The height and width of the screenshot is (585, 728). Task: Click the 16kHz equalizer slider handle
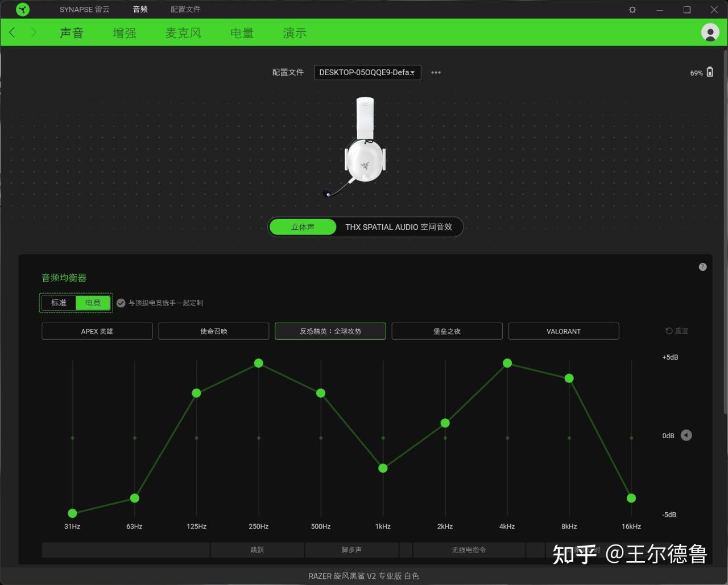tap(631, 498)
